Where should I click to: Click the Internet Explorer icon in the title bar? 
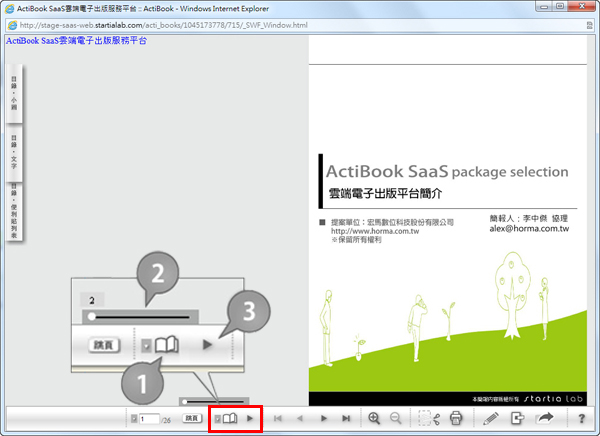tap(9, 8)
